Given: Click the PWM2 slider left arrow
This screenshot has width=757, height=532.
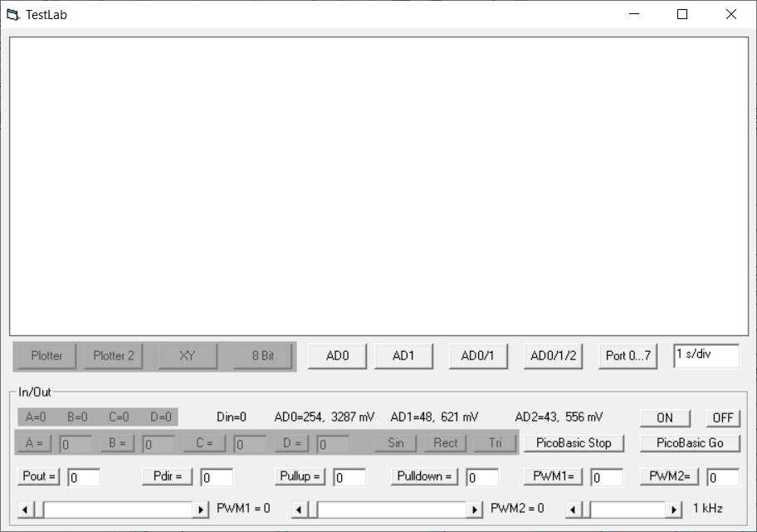Looking at the screenshot, I should click(300, 510).
